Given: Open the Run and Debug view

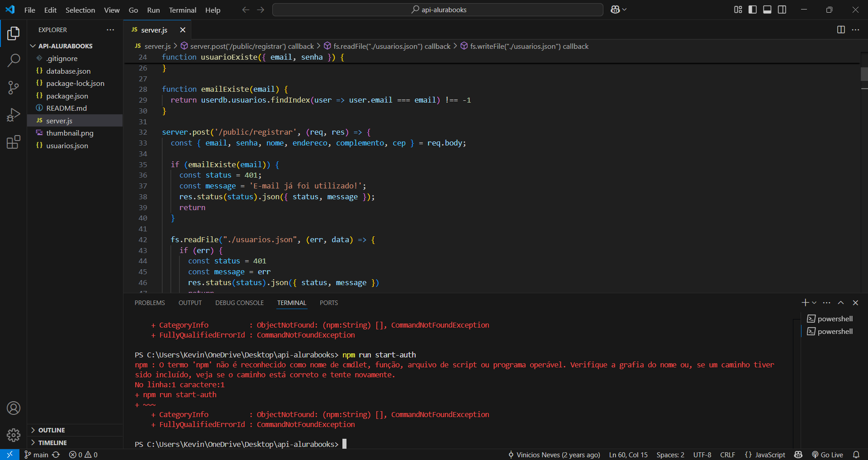Looking at the screenshot, I should click(14, 115).
